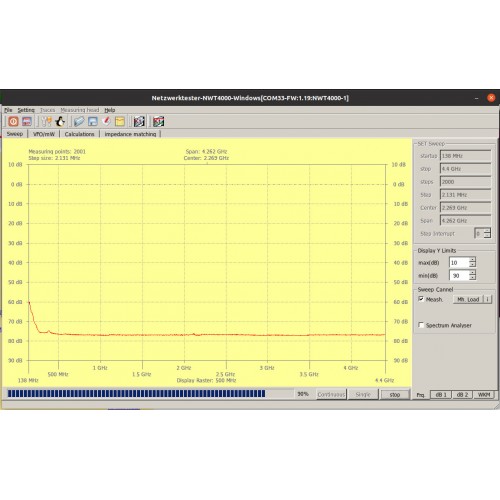Click the blue floppy save icon
500x500 pixels.
tap(93, 122)
